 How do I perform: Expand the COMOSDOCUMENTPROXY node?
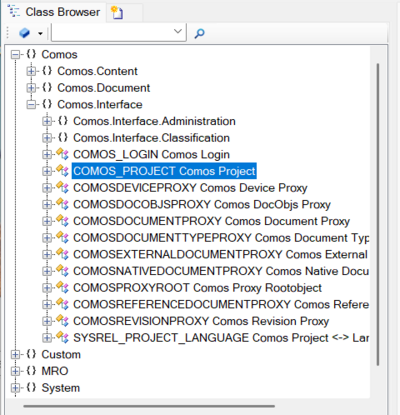point(47,221)
